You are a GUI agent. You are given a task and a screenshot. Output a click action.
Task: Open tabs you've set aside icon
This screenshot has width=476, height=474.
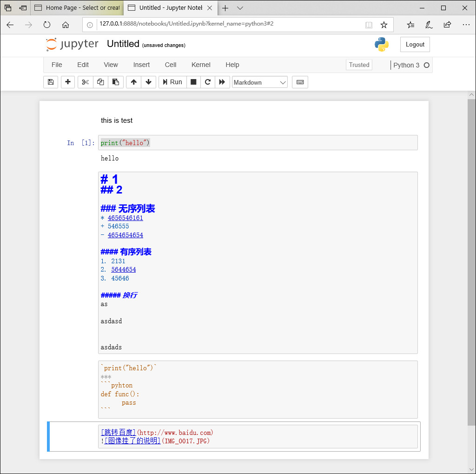click(8, 8)
